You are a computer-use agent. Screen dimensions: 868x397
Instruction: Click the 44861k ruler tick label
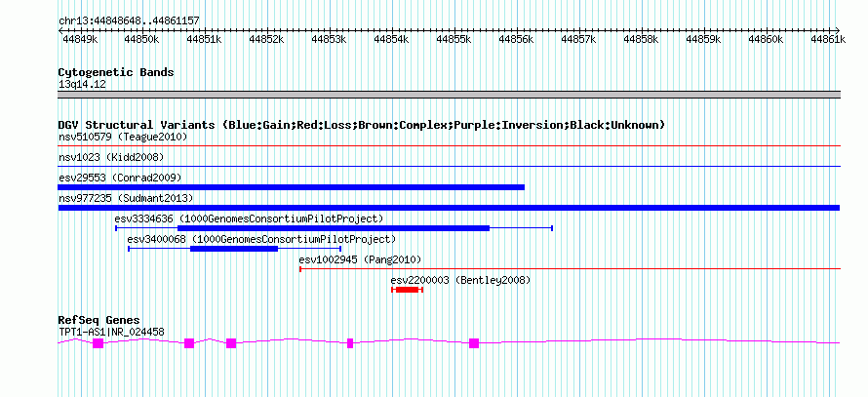pos(829,39)
